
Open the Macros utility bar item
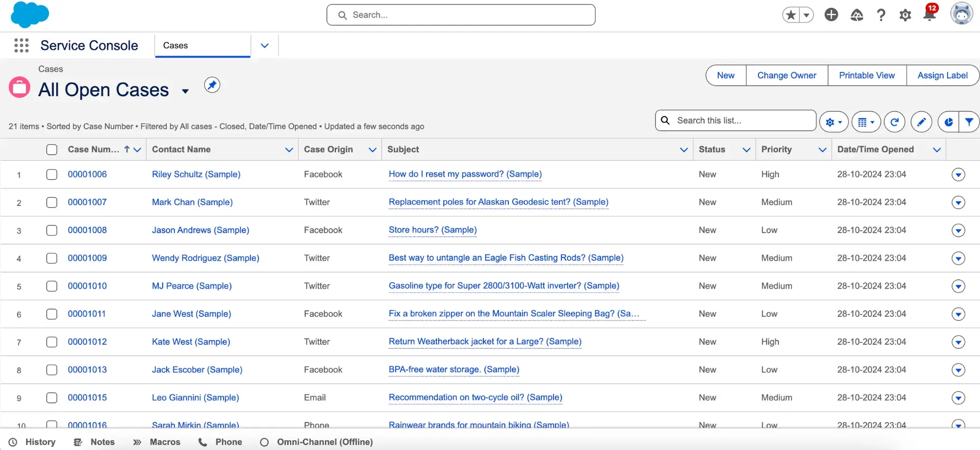point(157,442)
